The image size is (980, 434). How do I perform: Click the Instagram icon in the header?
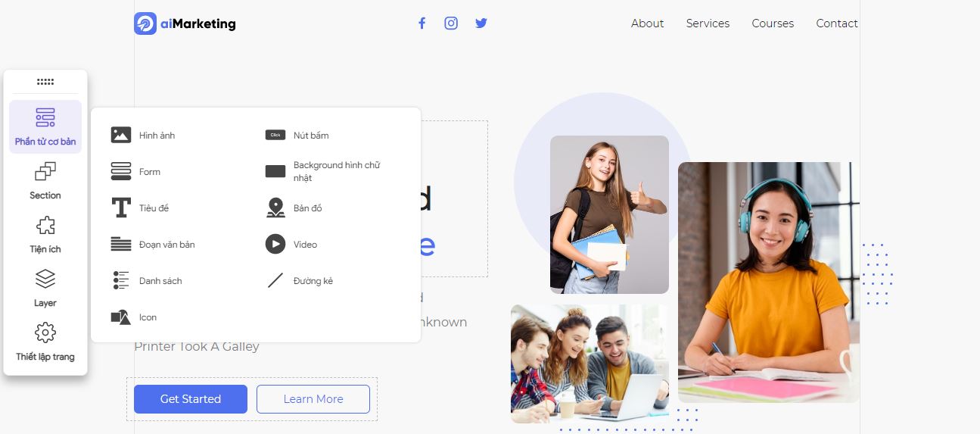[451, 23]
